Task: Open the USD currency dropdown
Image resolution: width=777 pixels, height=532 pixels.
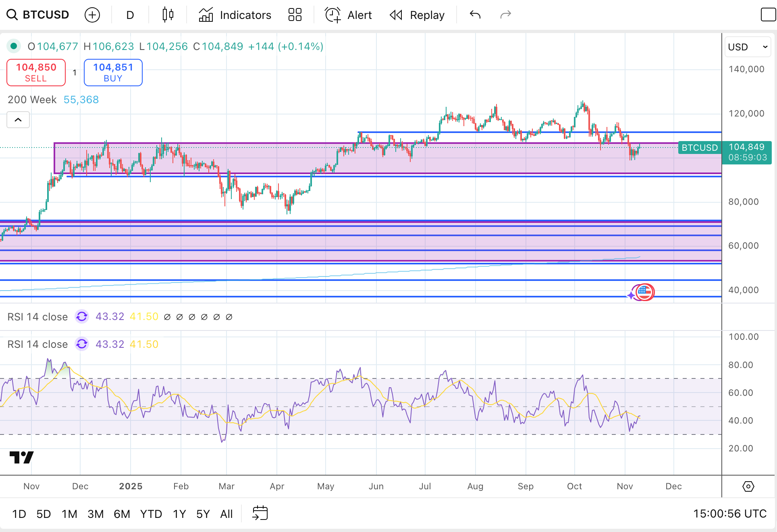Action: tap(748, 47)
